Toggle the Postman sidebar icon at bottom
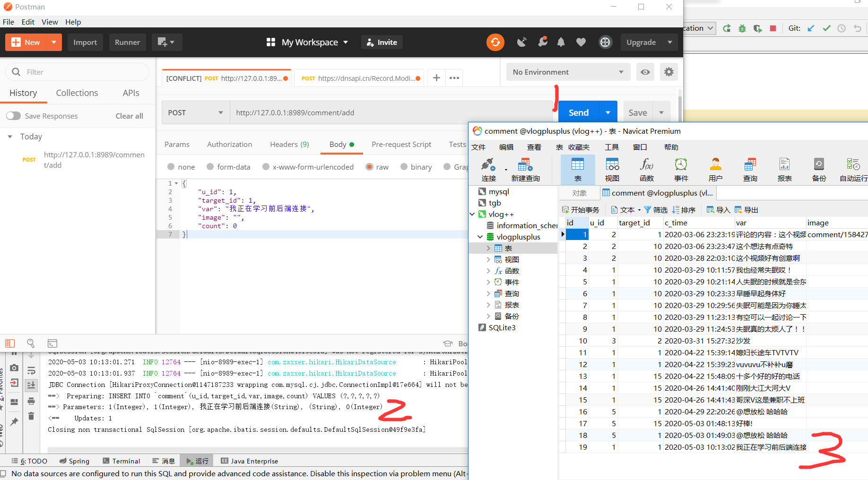This screenshot has width=868, height=480. point(10,343)
